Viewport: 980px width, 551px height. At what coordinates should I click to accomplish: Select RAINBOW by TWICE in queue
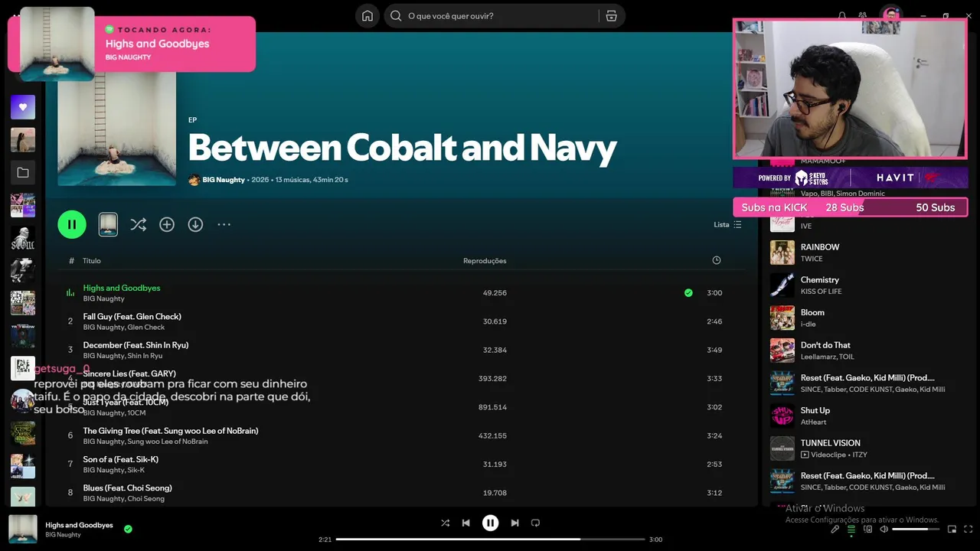tap(820, 247)
